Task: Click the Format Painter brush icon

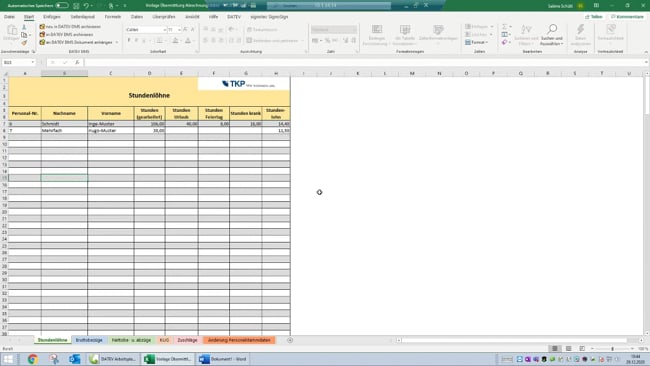Action: pyautogui.click(x=24, y=42)
